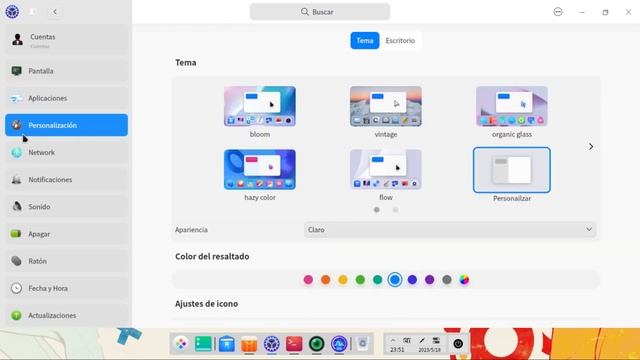640x360 pixels.
Task: Select Personalización in the sidebar
Action: click(66, 125)
